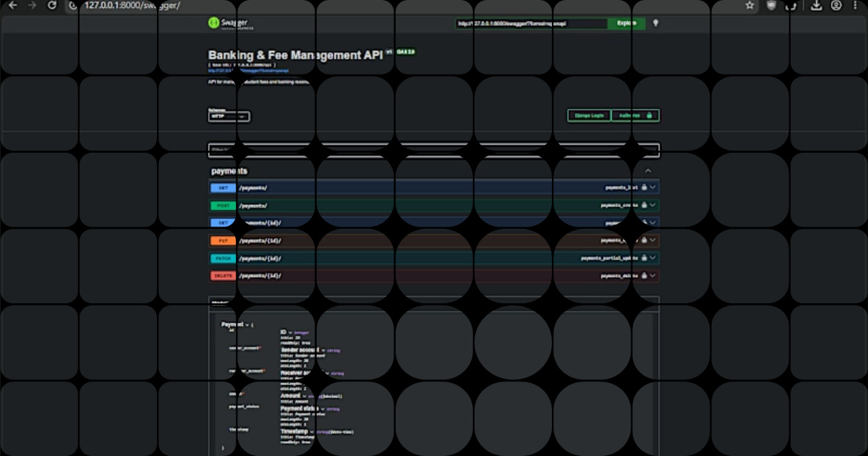Screen dimensions: 868x456
Task: Expand the PATCH /payments/{id}/ operation chevron
Action: (653, 258)
